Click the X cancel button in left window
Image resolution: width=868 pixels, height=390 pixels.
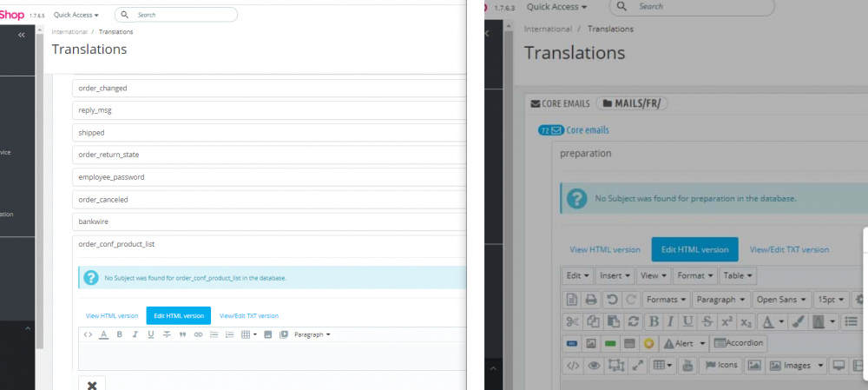click(x=92, y=384)
